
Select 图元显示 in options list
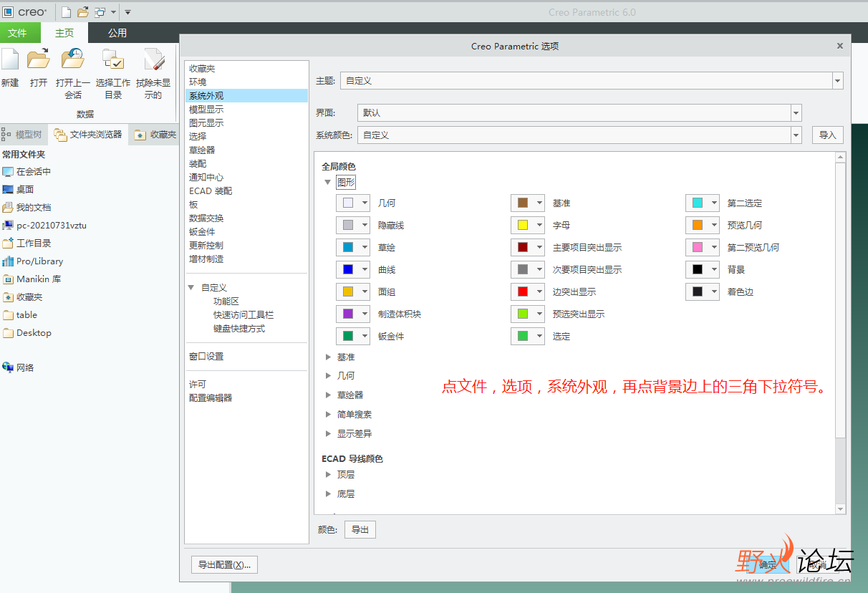[206, 123]
